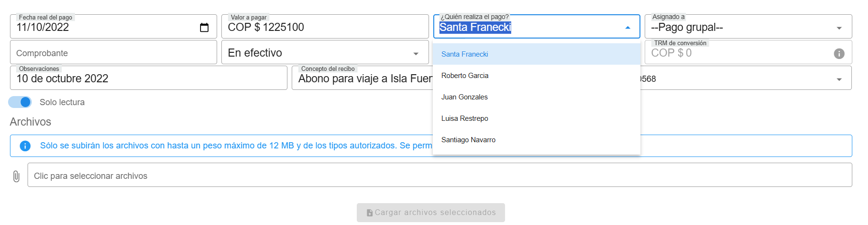The height and width of the screenshot is (225, 868).
Task: Click the TRM de conversión info icon
Action: [839, 53]
